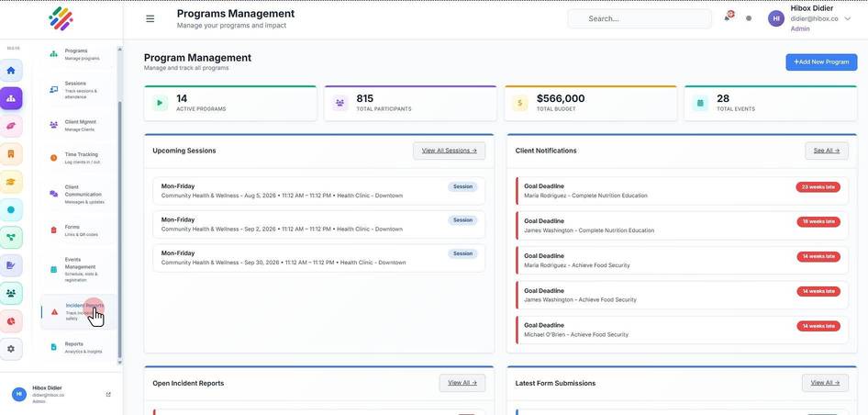Click the Add New Program button

coord(821,62)
